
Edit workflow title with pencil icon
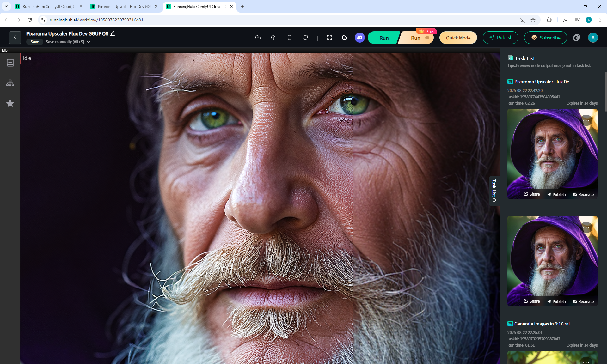pos(113,33)
